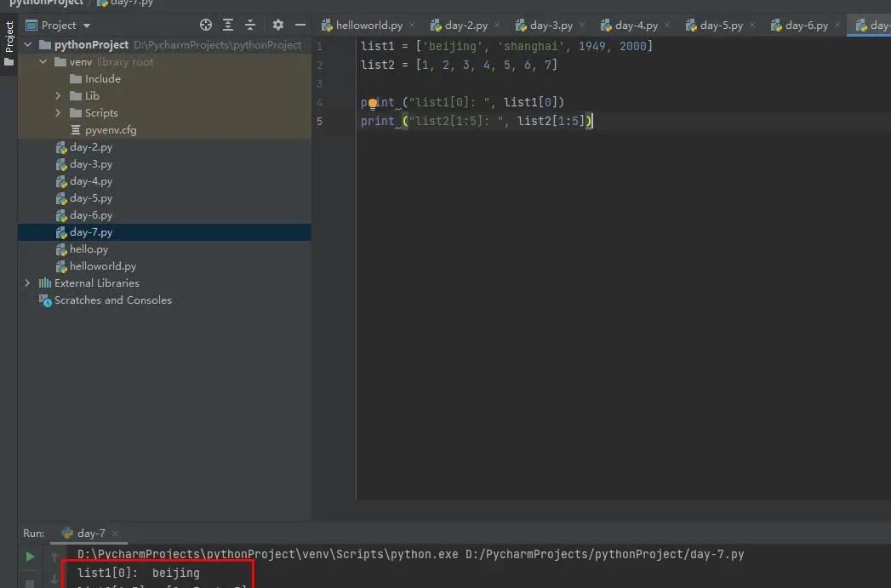
Task: Close the day-7 Run tab
Action: point(115,534)
